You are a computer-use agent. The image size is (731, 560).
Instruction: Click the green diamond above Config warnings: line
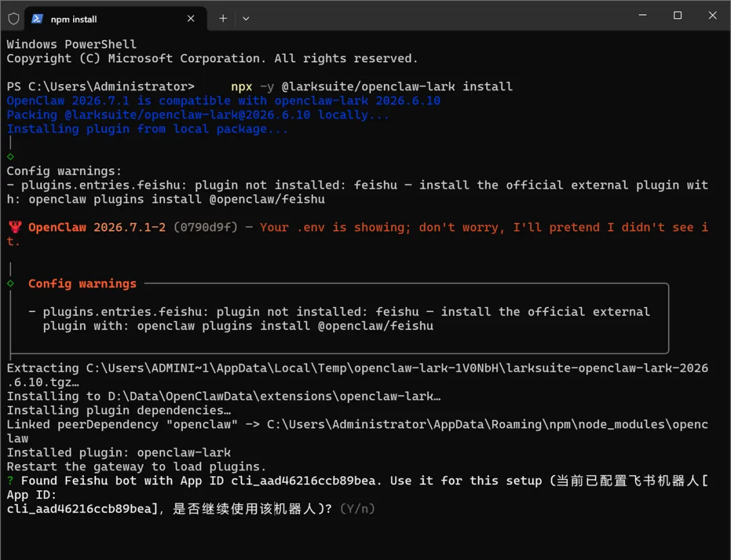point(10,156)
